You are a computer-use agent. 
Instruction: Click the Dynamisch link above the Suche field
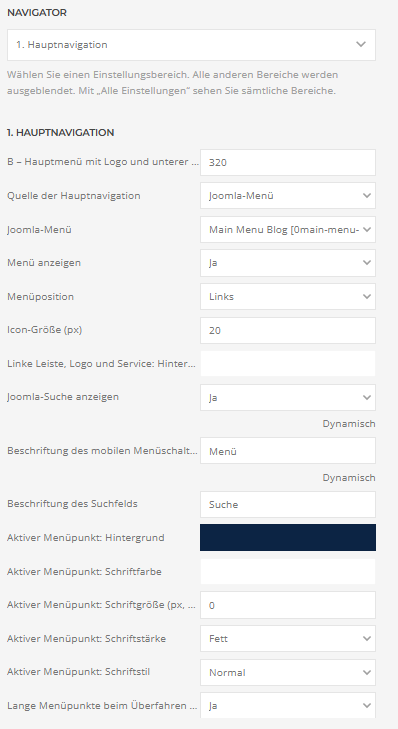pyautogui.click(x=349, y=477)
